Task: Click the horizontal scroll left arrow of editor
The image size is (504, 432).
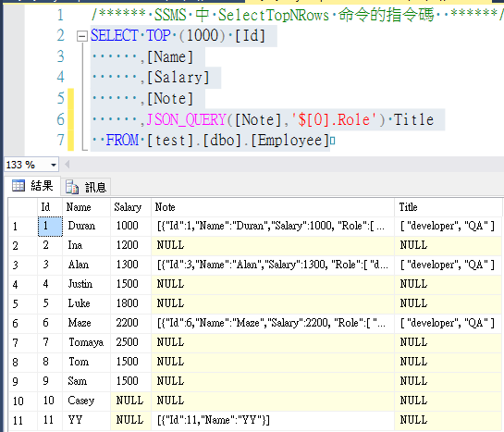Action: [68, 165]
